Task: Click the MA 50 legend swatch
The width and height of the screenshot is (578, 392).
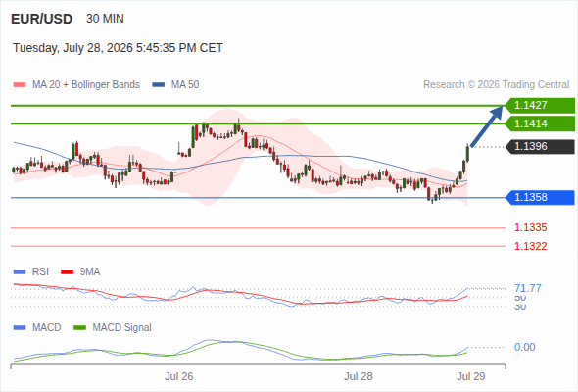Action: (x=159, y=85)
